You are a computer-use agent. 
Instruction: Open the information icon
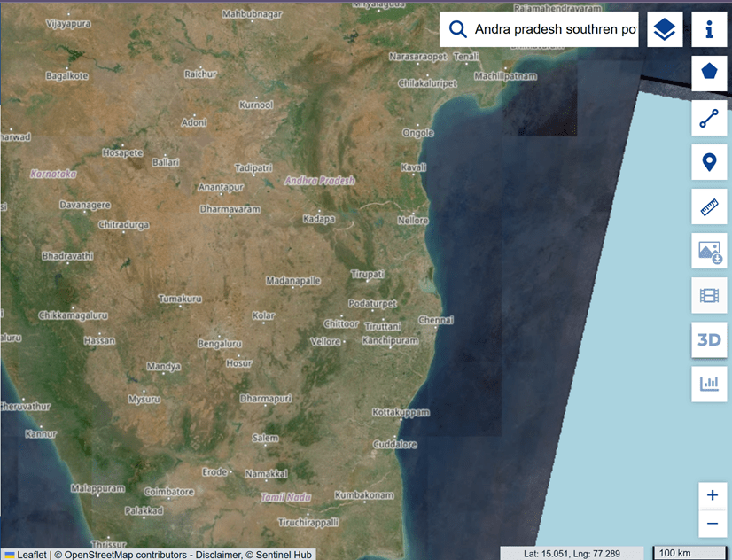[x=709, y=29]
